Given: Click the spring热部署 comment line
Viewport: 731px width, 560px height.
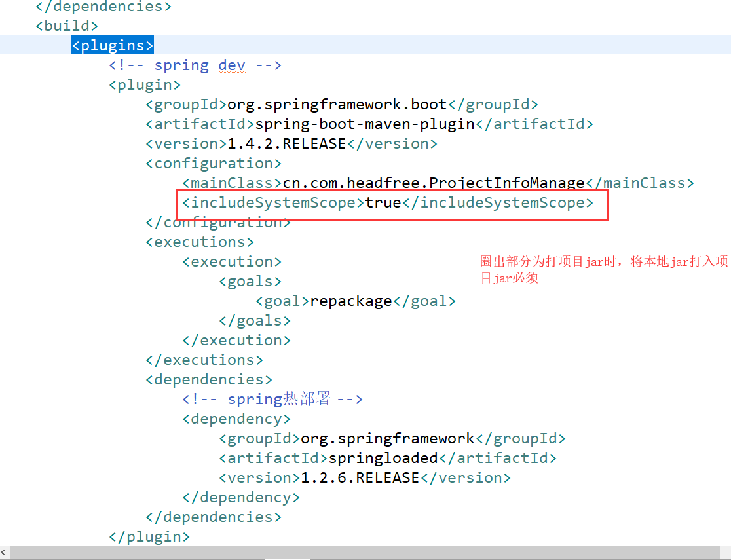Looking at the screenshot, I should coord(272,399).
